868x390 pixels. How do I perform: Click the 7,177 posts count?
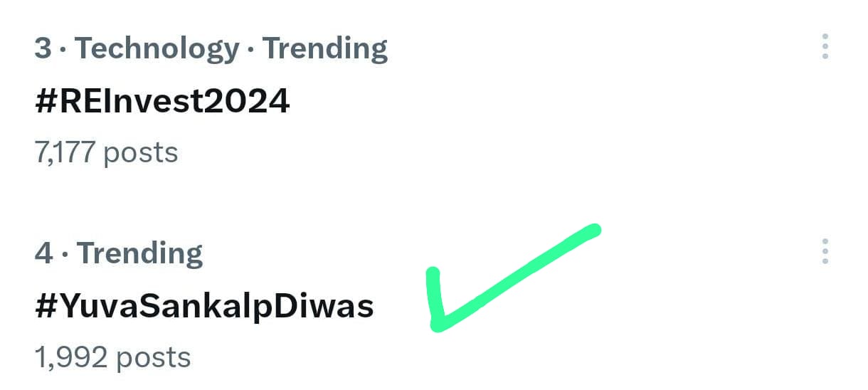(106, 152)
